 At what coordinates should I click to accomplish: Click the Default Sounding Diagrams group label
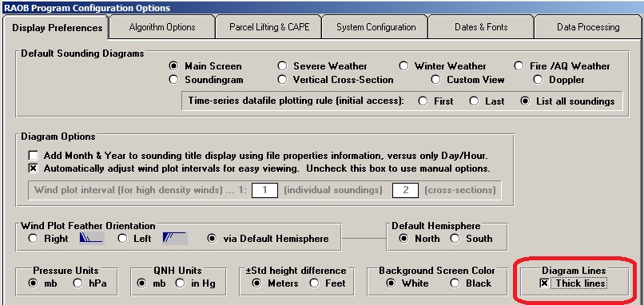(82, 53)
